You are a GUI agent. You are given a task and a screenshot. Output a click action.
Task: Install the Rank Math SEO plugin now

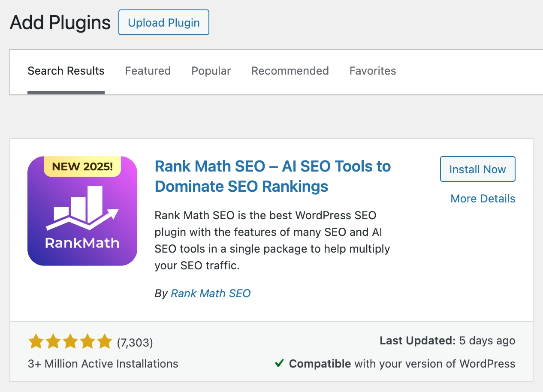click(x=477, y=169)
